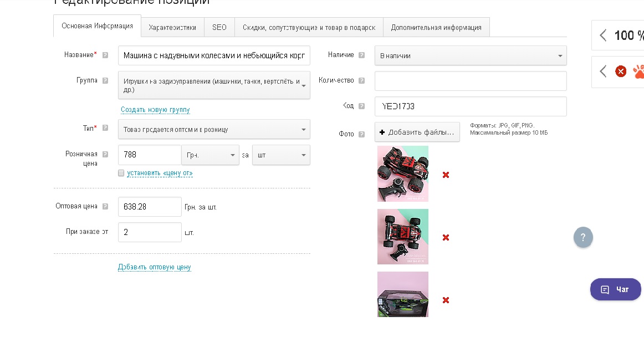This screenshot has width=644, height=337.
Task: Click the Добавить оптовую цену link
Action: coord(155,267)
